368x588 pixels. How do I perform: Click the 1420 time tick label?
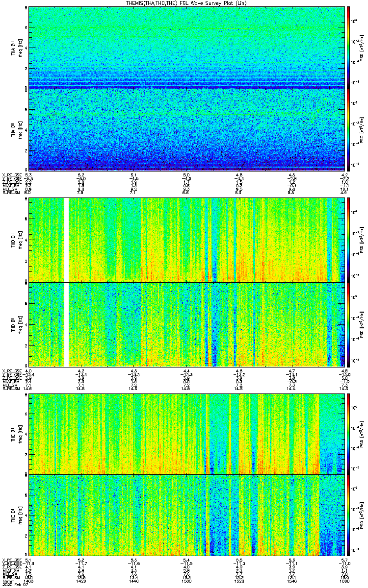81,581
